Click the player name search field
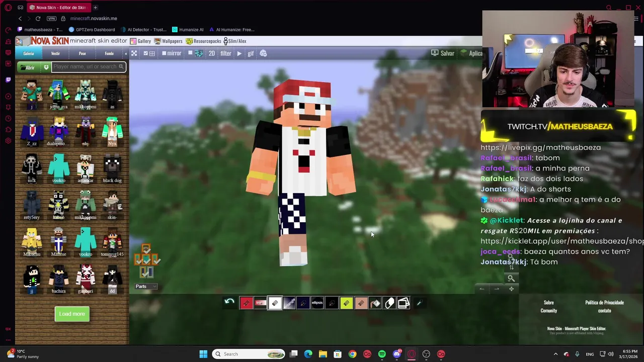Screen dimensions: 644x362 [89, 67]
